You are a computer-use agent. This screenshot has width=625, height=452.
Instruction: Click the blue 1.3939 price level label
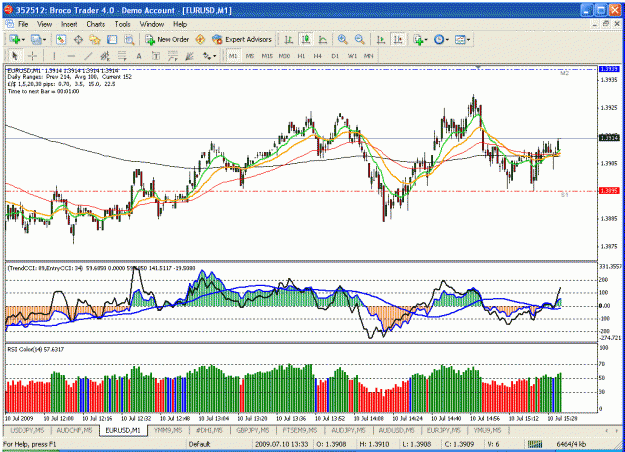[x=609, y=69]
